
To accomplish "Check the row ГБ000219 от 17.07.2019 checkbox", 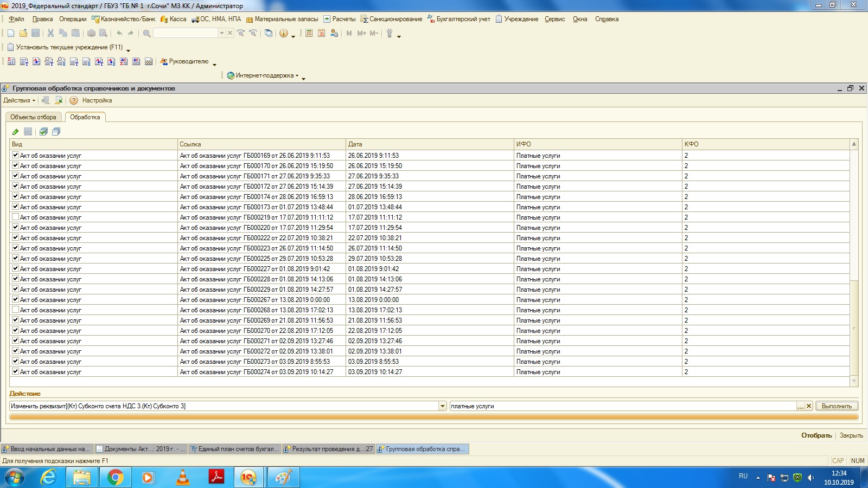I will pyautogui.click(x=15, y=217).
